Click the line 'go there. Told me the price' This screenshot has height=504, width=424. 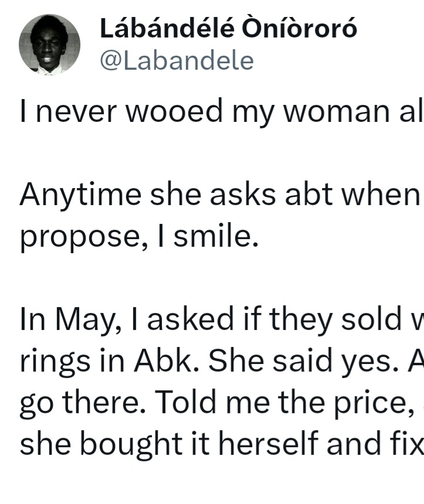(x=222, y=402)
